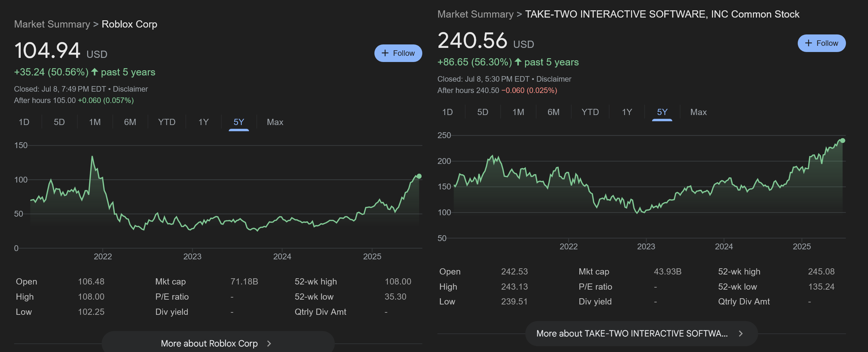Click latest price dot on Take-Two chart
Viewport: 868px width, 352px height.
(x=843, y=141)
